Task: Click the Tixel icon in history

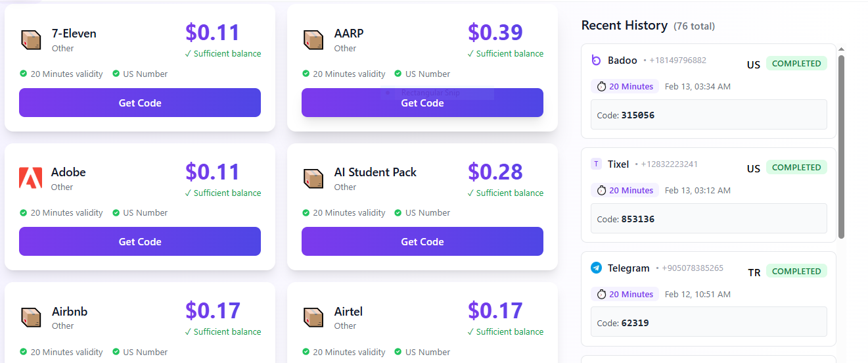Action: pos(596,164)
